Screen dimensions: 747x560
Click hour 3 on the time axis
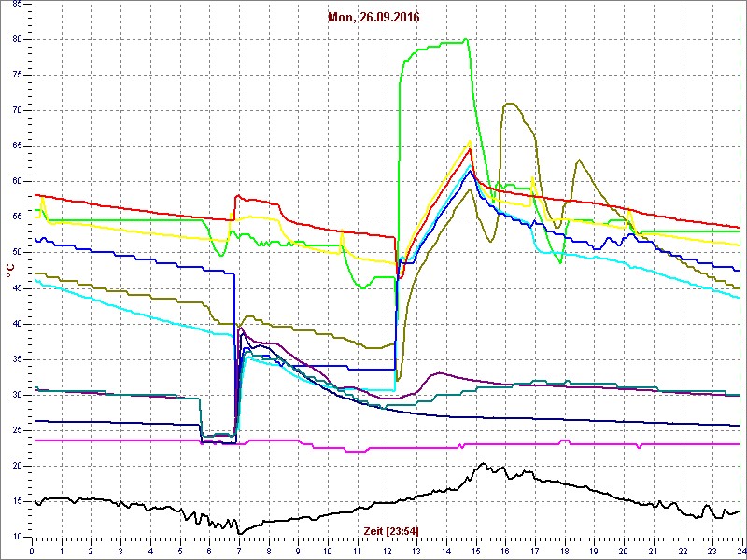[120, 551]
